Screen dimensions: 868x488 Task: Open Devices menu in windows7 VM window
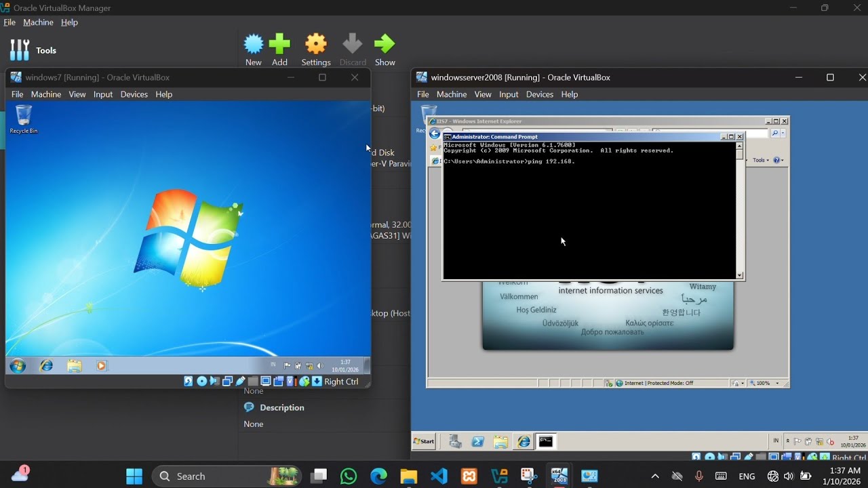pyautogui.click(x=134, y=94)
